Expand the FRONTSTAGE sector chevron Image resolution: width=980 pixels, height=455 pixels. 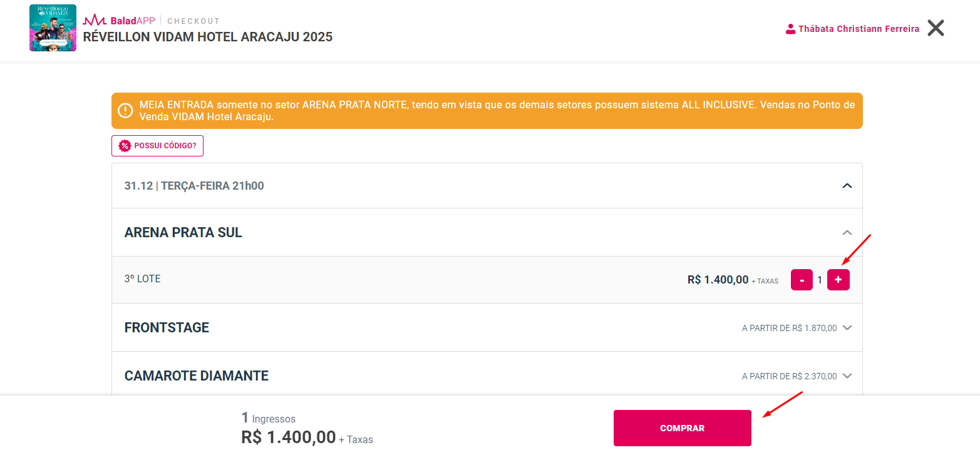[847, 328]
